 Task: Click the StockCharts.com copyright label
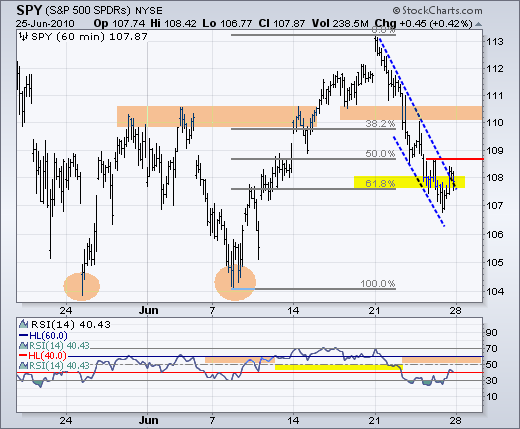click(437, 11)
